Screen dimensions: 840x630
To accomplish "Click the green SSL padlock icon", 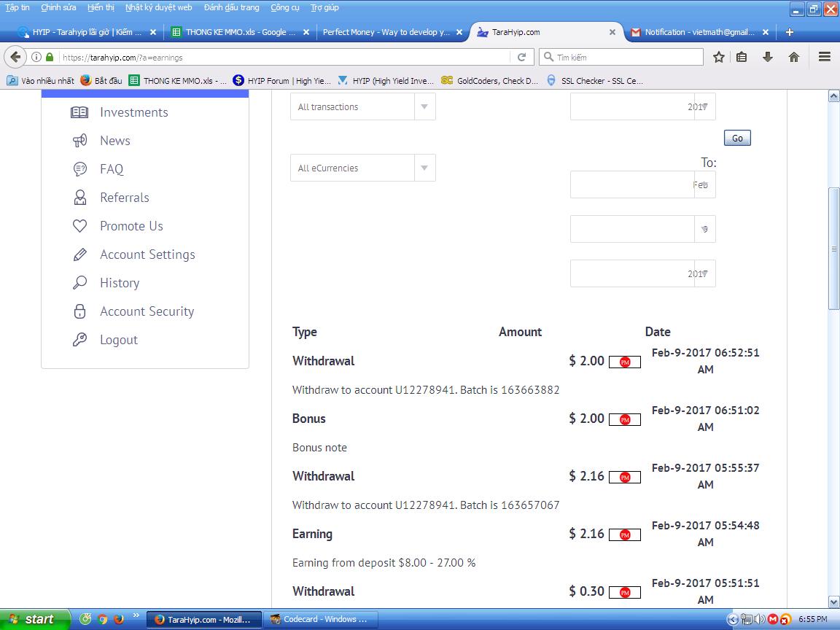I will tap(50, 57).
